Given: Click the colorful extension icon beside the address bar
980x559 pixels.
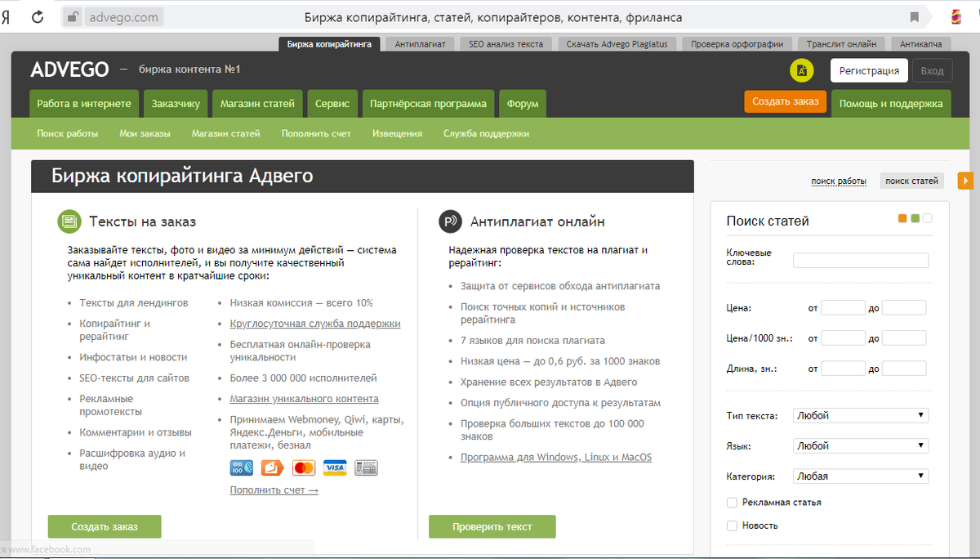Looking at the screenshot, I should 955,16.
